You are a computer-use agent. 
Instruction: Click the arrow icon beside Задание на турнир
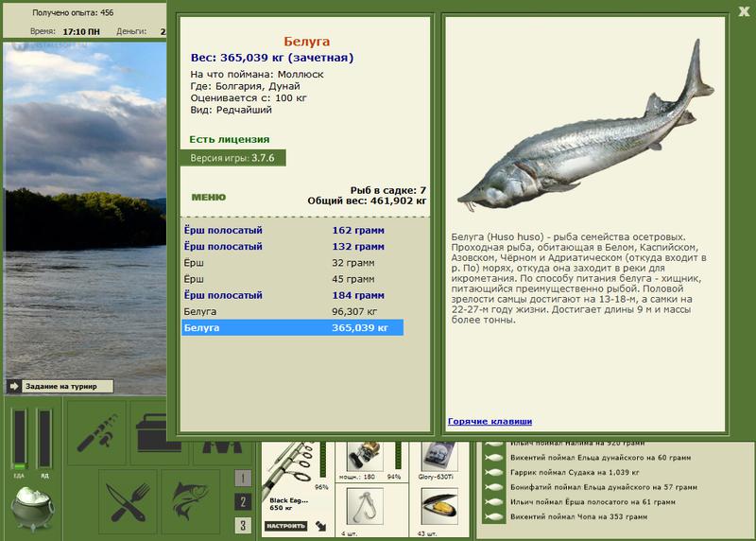[14, 386]
